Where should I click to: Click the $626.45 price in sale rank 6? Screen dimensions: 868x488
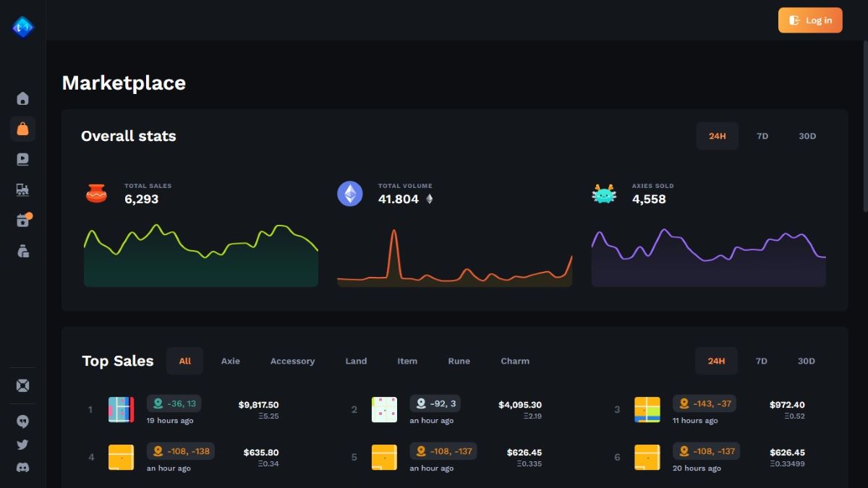pyautogui.click(x=787, y=453)
